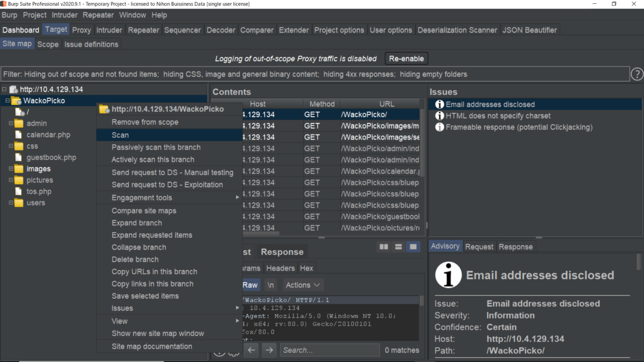The height and width of the screenshot is (362, 644).
Task: Open the Issue definitions sub-tab
Action: 91,44
